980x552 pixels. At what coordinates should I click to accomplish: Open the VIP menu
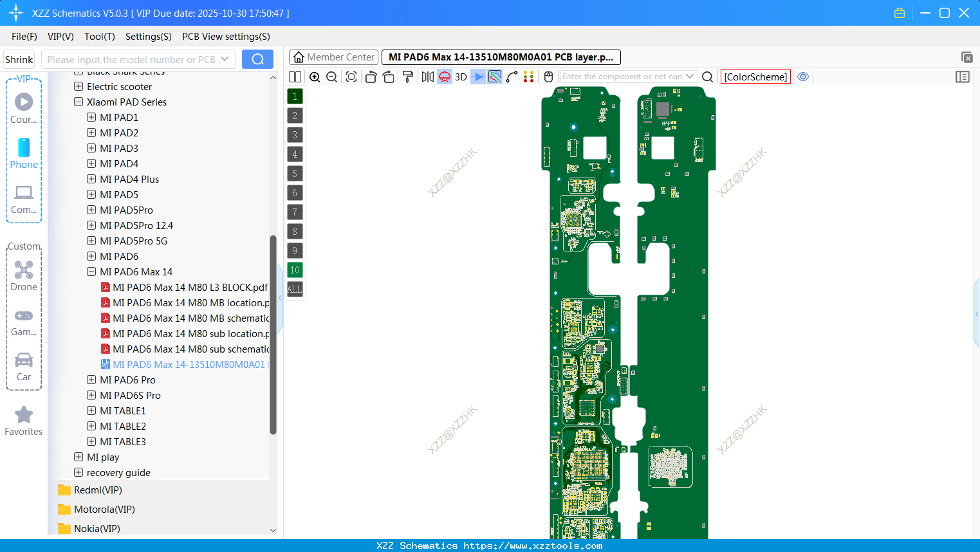click(60, 37)
